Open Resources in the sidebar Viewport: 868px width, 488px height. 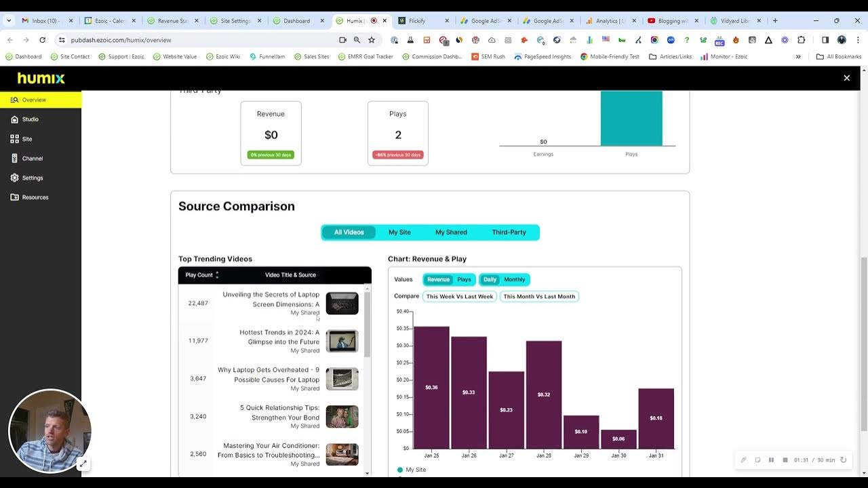30,197
